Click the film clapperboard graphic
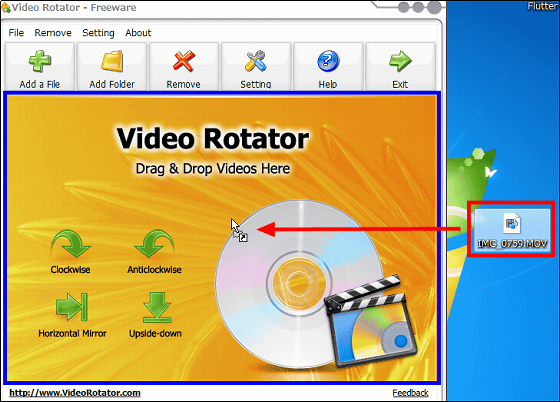This screenshot has width=560, height=402. click(x=370, y=321)
